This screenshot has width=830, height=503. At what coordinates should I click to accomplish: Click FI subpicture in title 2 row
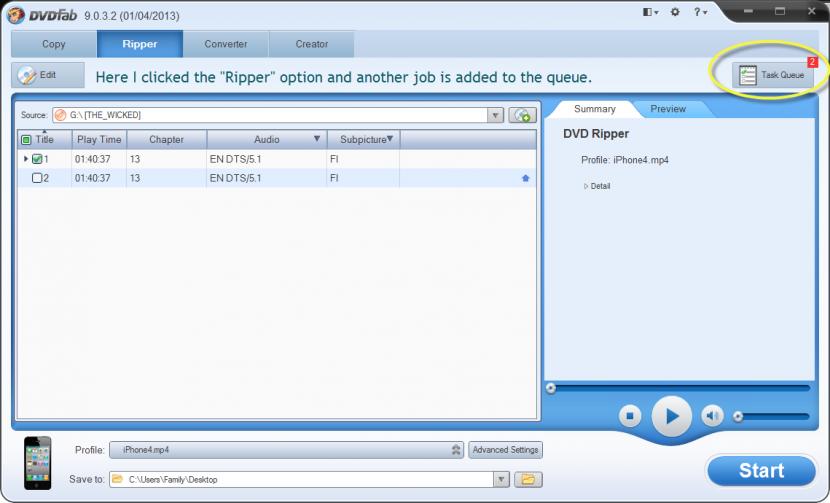(334, 178)
